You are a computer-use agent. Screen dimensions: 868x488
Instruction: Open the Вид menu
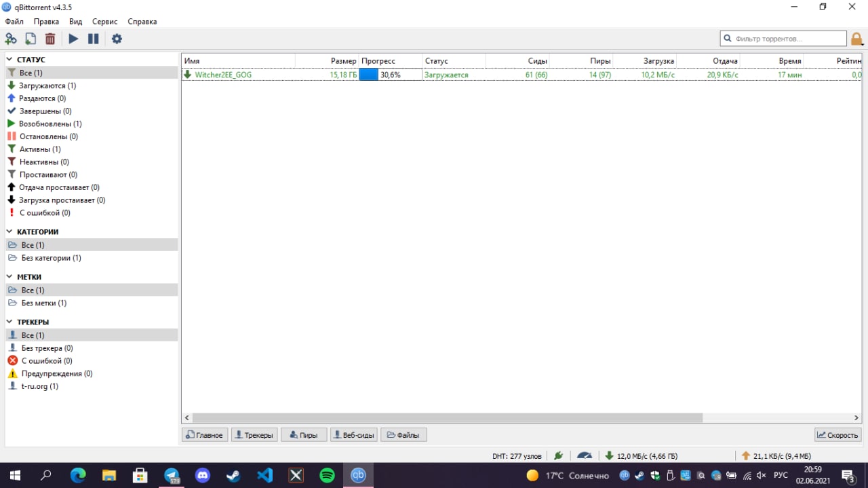[75, 21]
